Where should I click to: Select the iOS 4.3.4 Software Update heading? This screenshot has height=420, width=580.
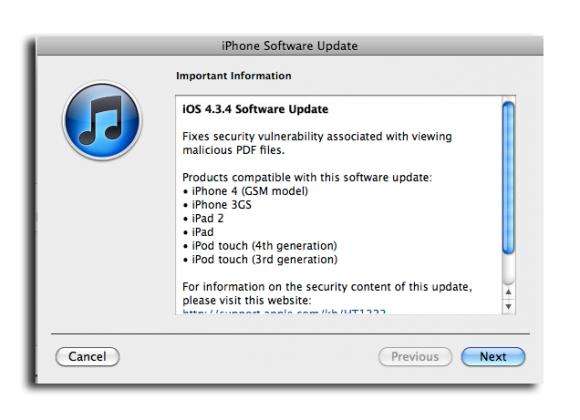255,109
